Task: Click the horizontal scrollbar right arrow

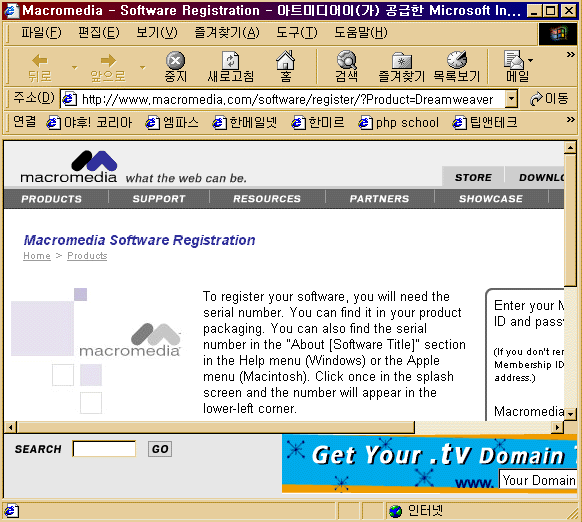Action: (558, 427)
